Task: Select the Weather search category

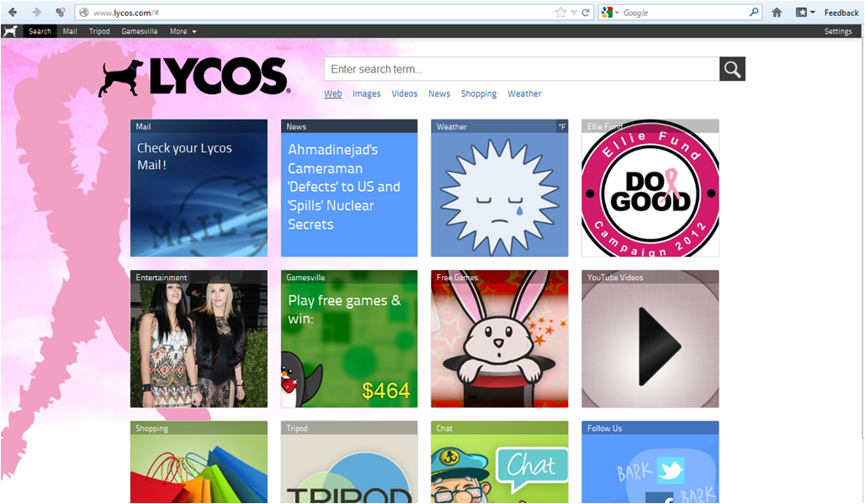Action: click(x=524, y=93)
